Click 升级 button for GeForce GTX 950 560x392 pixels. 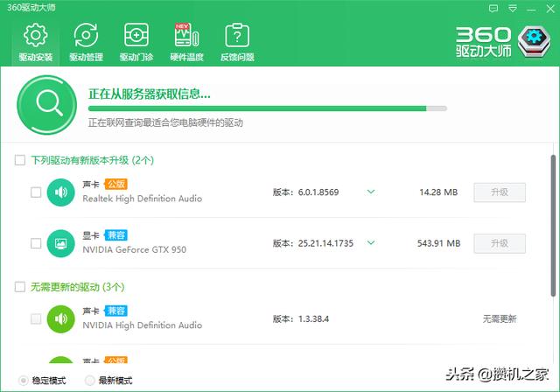[x=500, y=243]
